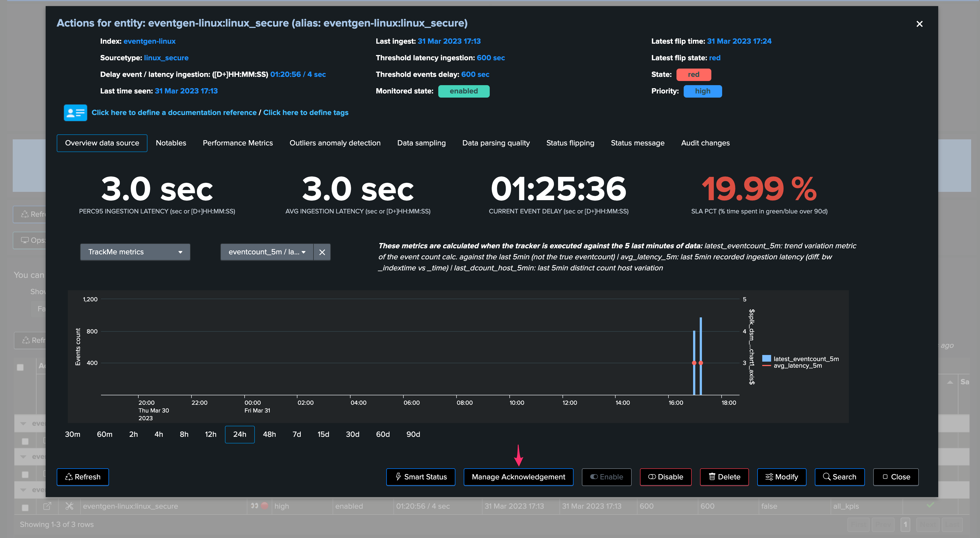Open linux_secure row external link icon
The image size is (980, 538).
click(x=47, y=506)
